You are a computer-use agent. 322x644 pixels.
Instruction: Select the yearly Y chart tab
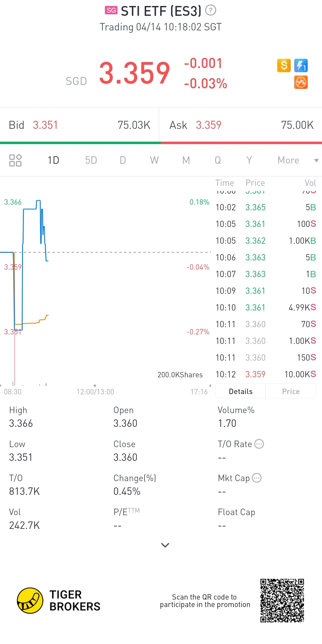click(x=249, y=160)
